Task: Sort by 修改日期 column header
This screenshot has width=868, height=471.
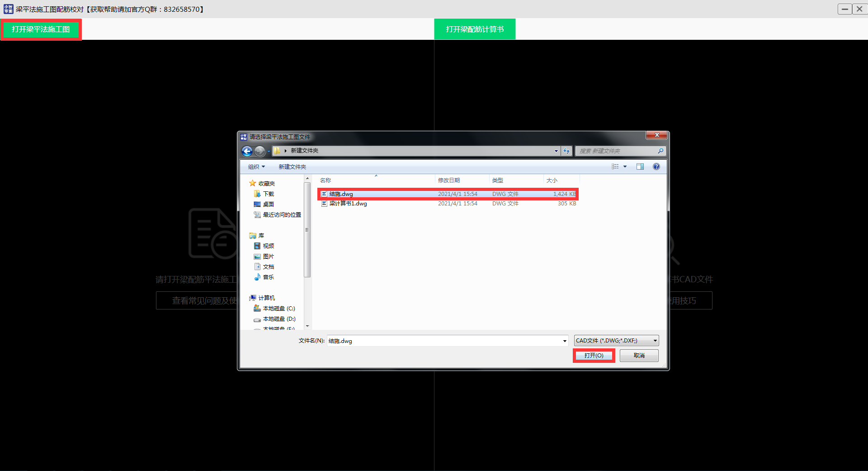Action: (x=462, y=180)
